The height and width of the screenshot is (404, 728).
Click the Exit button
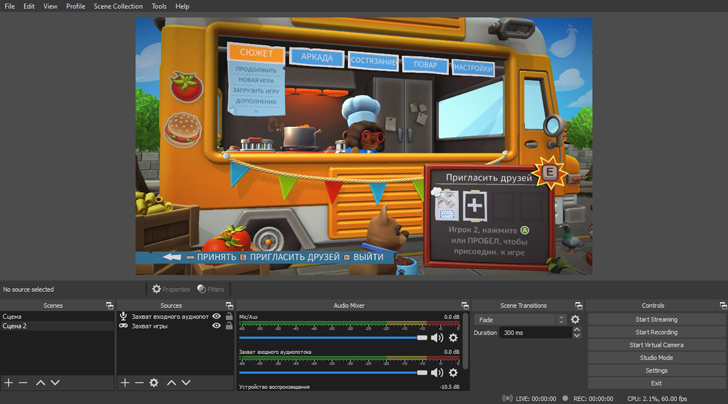[x=656, y=383]
